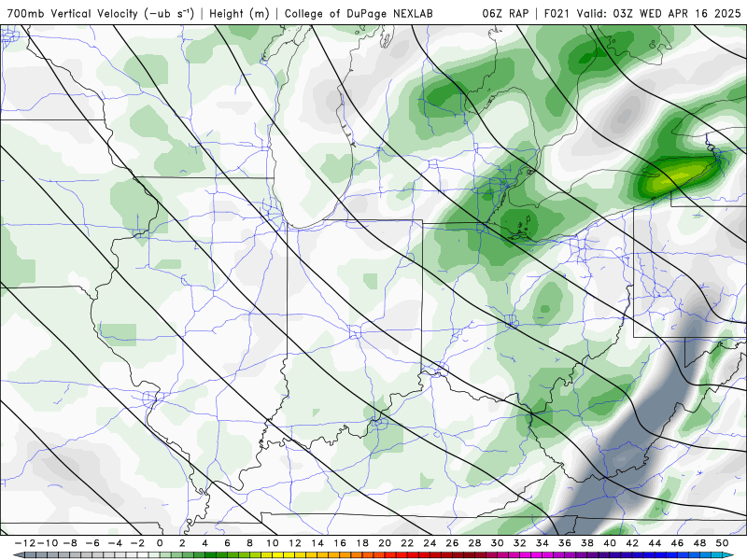Click the "34" color scale label
The image size is (747, 560).
543,543
